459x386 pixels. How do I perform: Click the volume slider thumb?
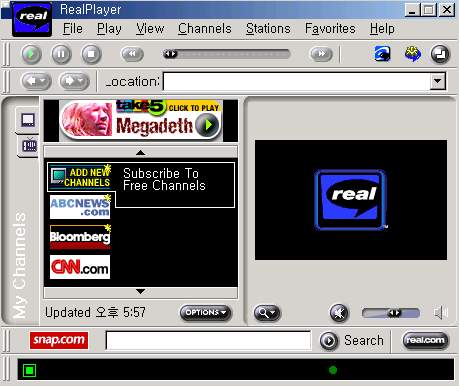click(x=394, y=313)
